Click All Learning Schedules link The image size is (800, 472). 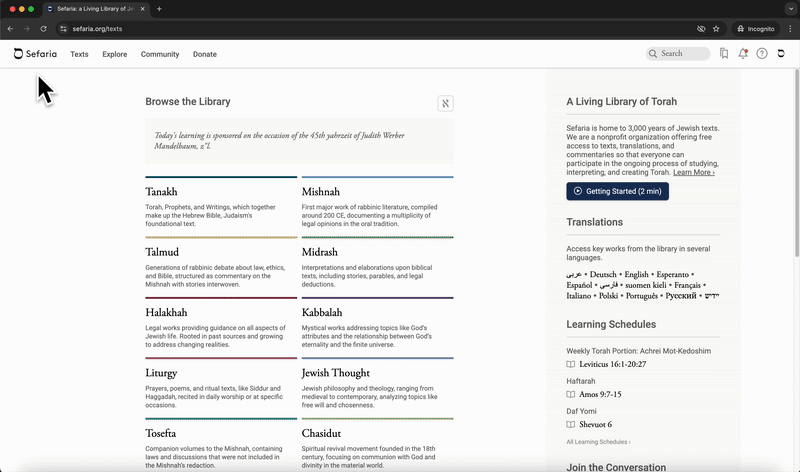pyautogui.click(x=598, y=442)
